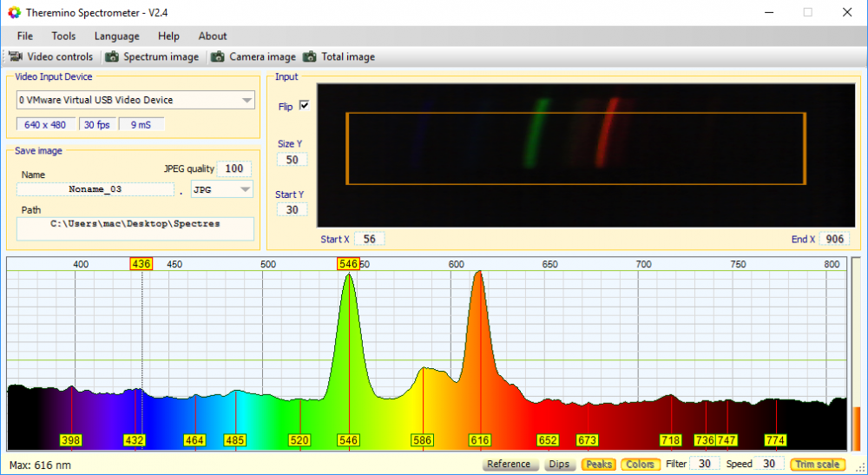Click the orange level bar beside the graph

tap(857, 428)
